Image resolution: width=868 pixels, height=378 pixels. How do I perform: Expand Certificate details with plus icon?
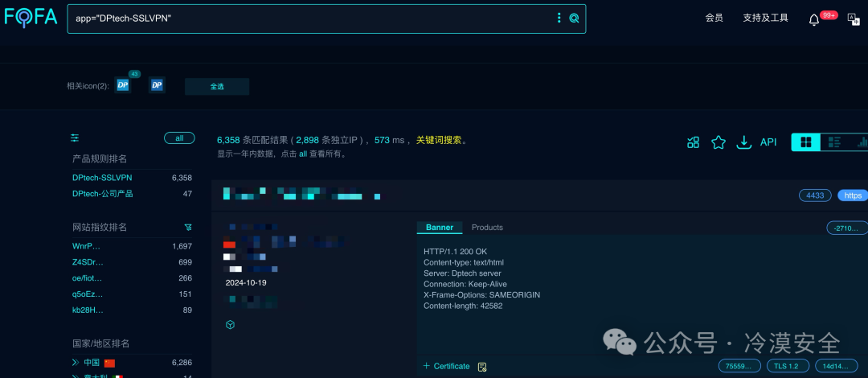[426, 366]
